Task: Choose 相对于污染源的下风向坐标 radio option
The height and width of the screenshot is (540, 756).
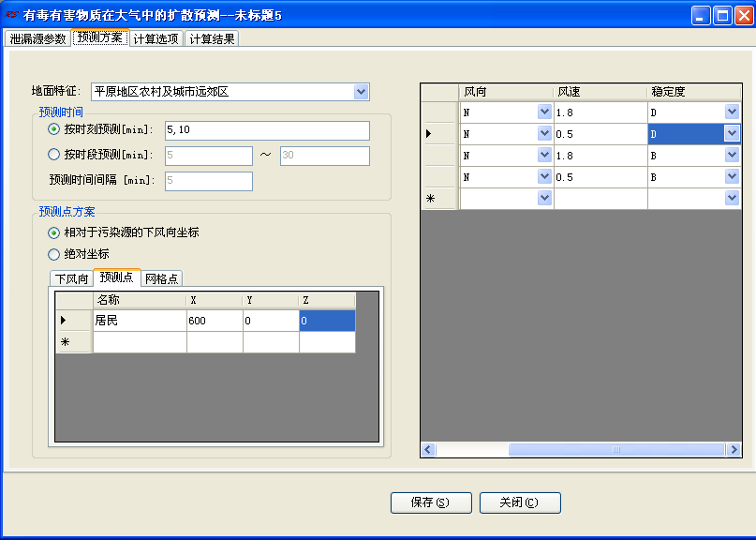Action: [54, 232]
